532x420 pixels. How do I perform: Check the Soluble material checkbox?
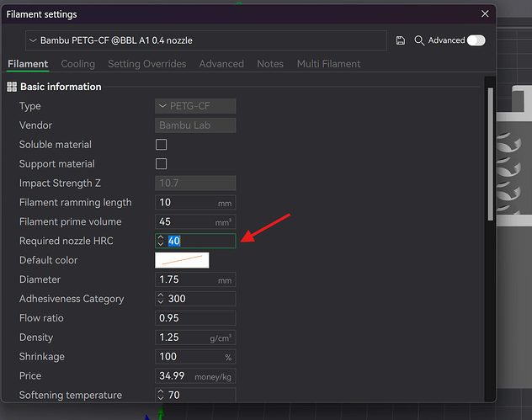pos(161,145)
